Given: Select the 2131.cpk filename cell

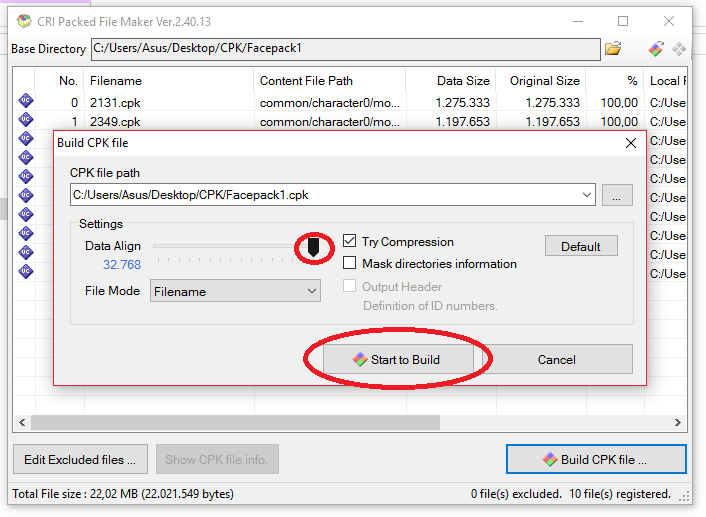Looking at the screenshot, I should [115, 103].
